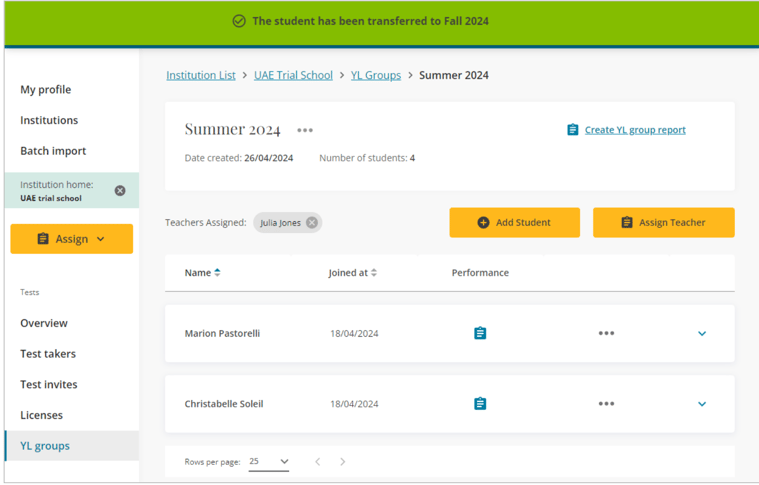Expand Christabelle Soleil's row details
The height and width of the screenshot is (485, 759).
pos(702,404)
